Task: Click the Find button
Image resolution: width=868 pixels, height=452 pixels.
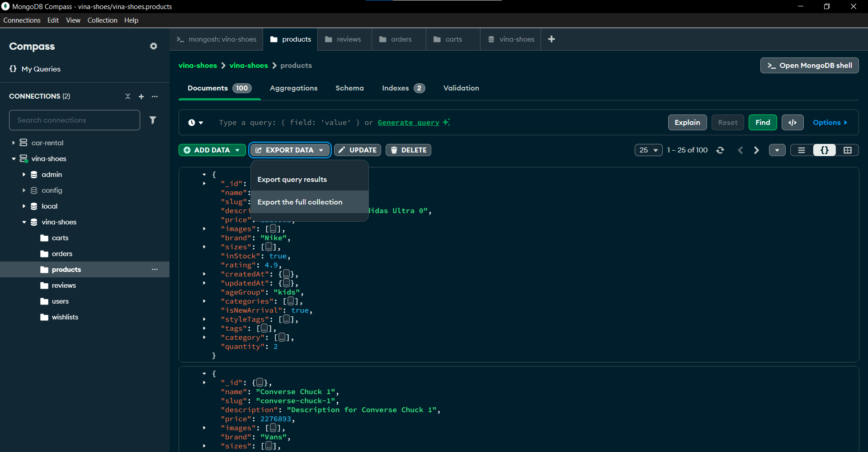Action: [762, 123]
